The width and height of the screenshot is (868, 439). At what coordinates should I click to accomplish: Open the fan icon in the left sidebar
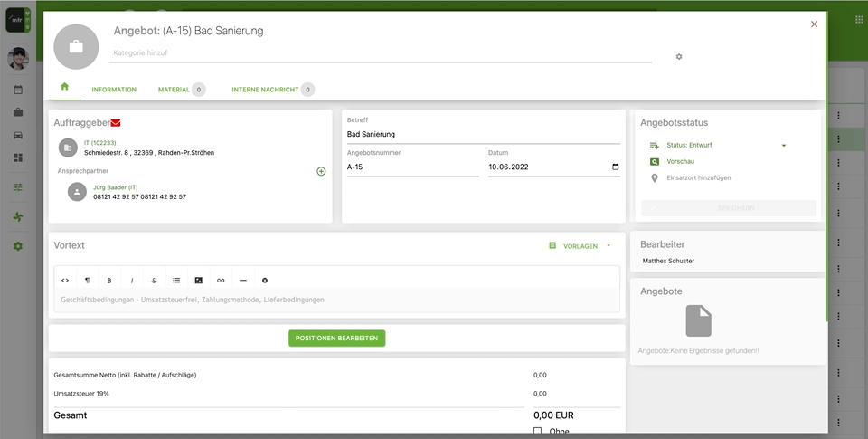18,216
